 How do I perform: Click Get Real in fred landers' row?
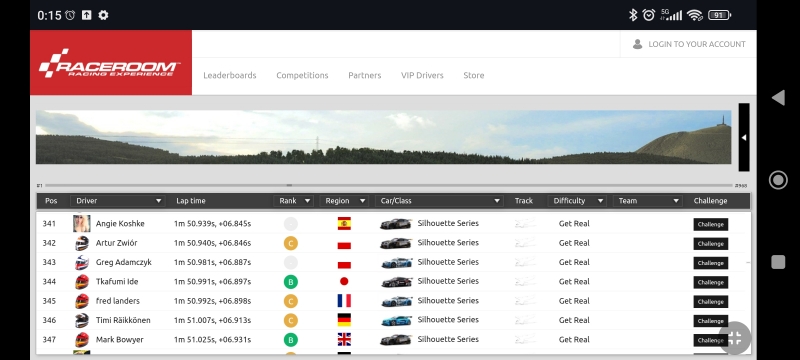pos(574,301)
